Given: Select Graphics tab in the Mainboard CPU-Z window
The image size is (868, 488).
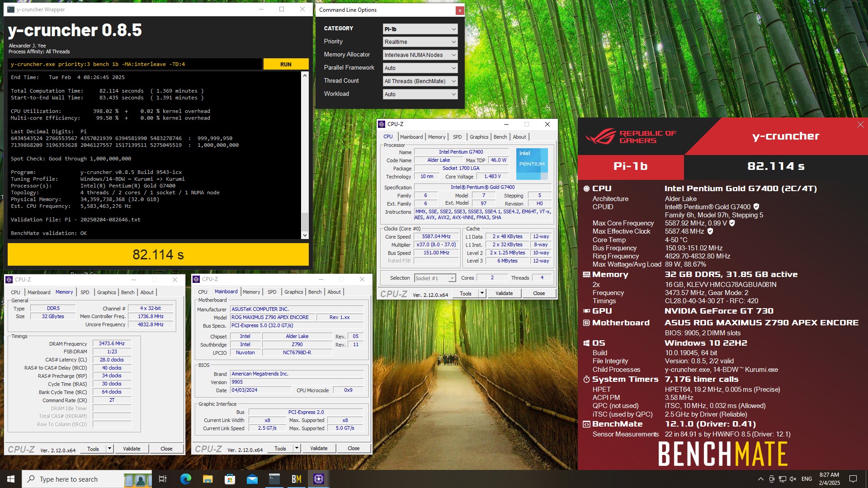Looking at the screenshot, I should (294, 292).
